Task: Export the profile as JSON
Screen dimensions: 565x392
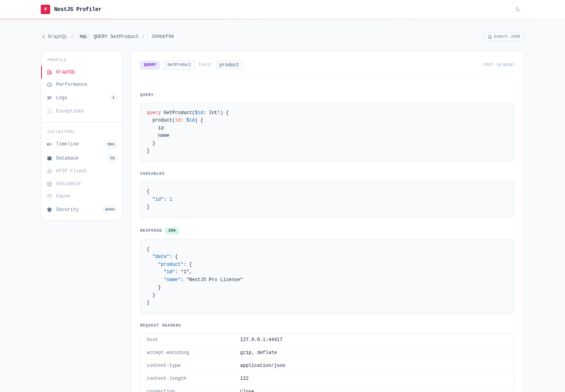Action: click(x=504, y=37)
